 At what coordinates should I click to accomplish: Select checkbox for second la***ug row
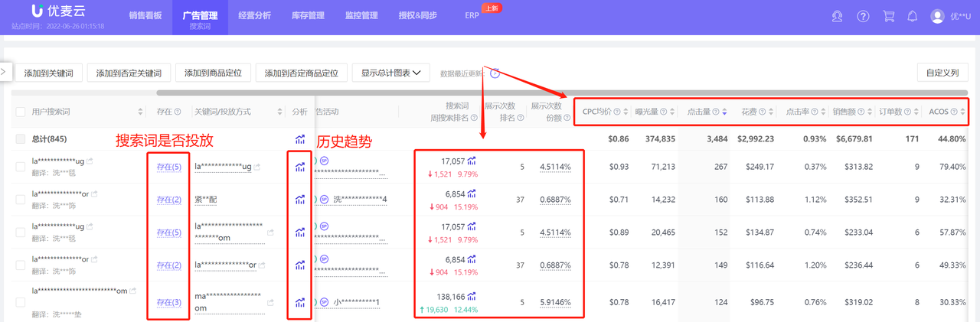pyautogui.click(x=21, y=232)
